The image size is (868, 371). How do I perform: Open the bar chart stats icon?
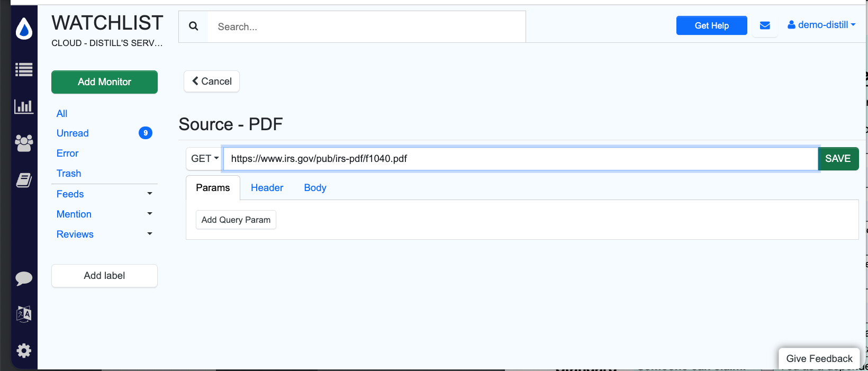24,106
